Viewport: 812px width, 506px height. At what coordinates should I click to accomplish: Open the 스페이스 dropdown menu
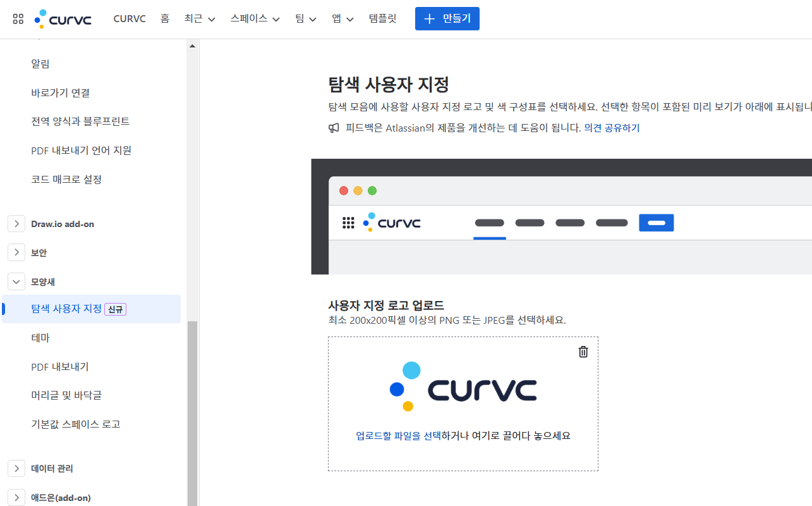pyautogui.click(x=255, y=19)
